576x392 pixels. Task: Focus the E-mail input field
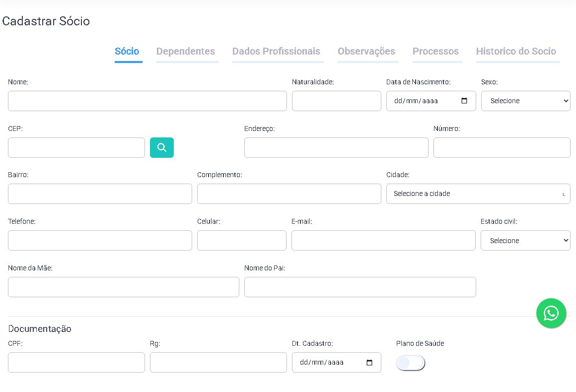point(383,241)
